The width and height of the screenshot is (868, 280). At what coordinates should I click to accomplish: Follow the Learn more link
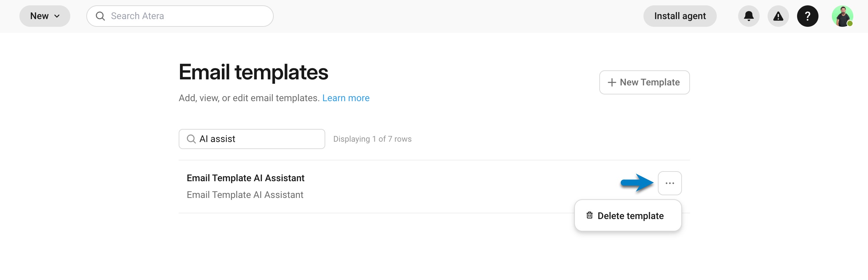pyautogui.click(x=346, y=98)
